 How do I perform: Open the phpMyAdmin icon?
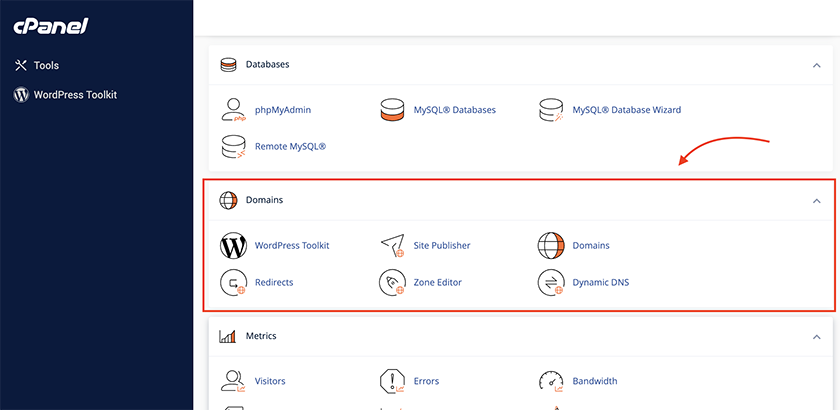[x=233, y=110]
